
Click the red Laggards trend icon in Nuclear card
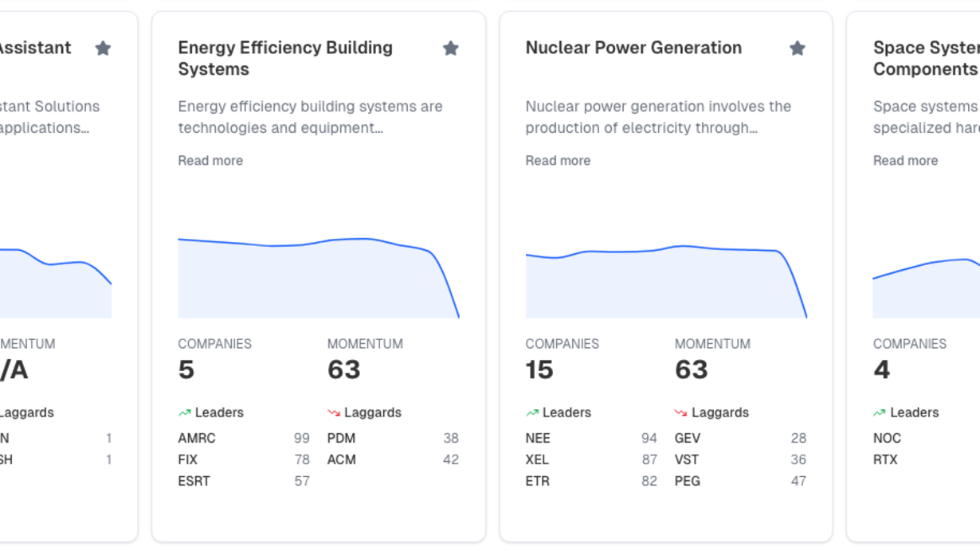pos(681,412)
